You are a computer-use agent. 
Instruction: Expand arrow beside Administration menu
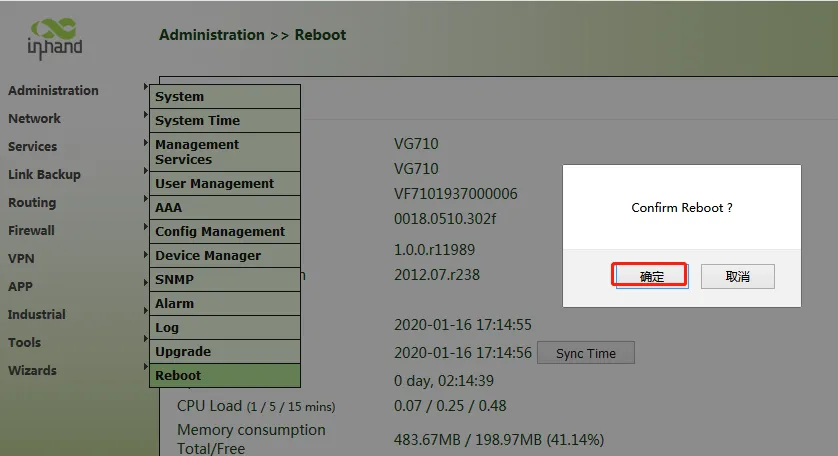tap(145, 87)
